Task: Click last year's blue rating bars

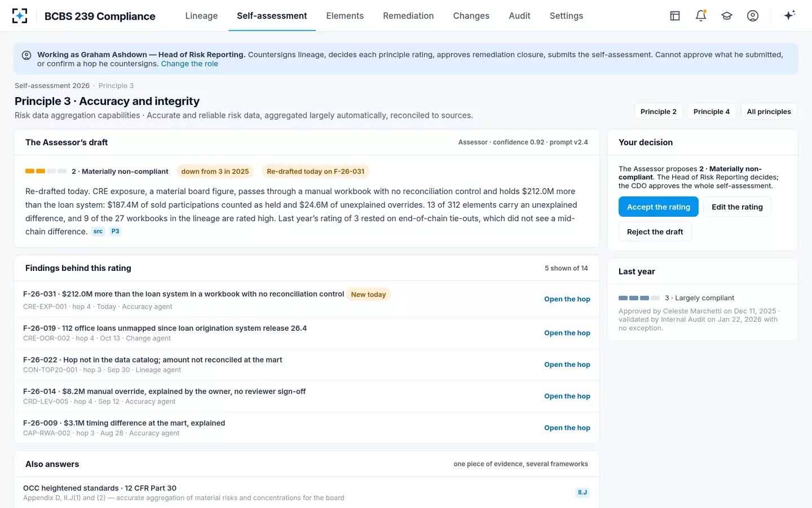Action: [639, 298]
